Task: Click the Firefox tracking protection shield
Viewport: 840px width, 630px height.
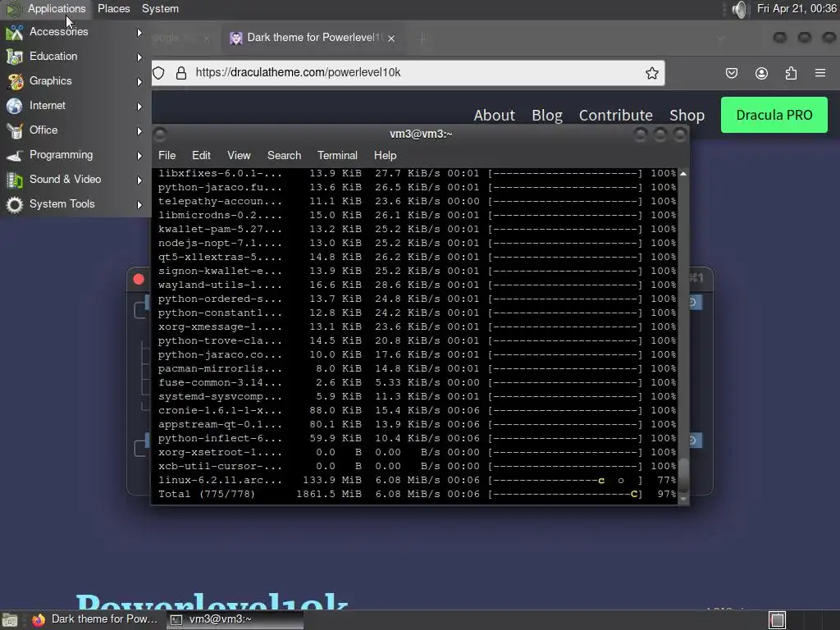Action: 158,73
